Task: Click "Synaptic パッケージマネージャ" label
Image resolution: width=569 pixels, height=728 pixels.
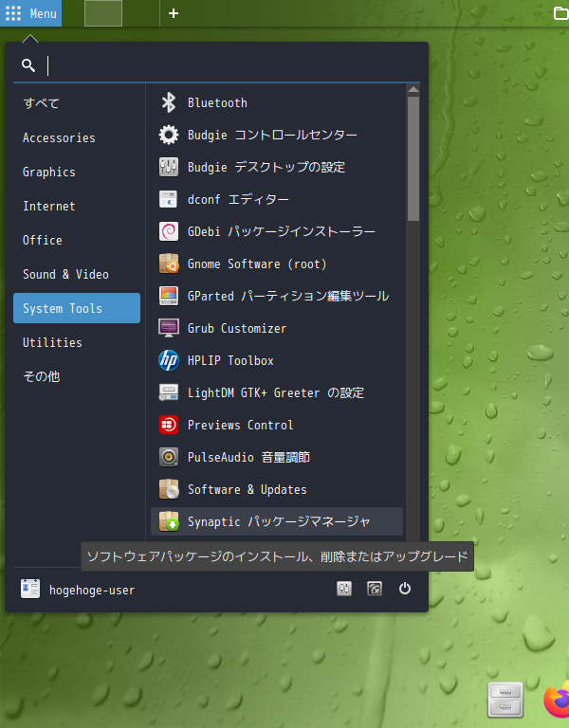Action: (279, 521)
